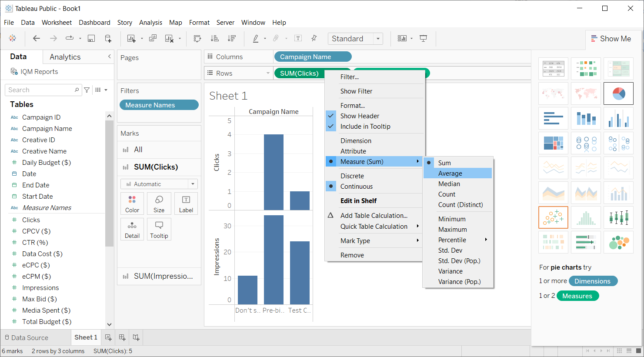
Task: Open the Standard fit dropdown
Action: point(355,39)
